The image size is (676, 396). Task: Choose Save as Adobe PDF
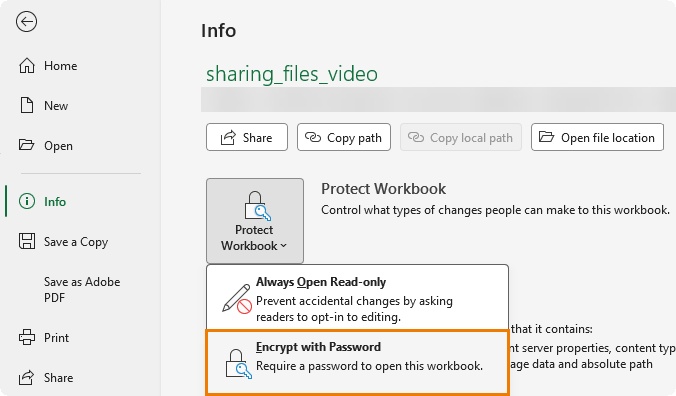click(x=82, y=290)
